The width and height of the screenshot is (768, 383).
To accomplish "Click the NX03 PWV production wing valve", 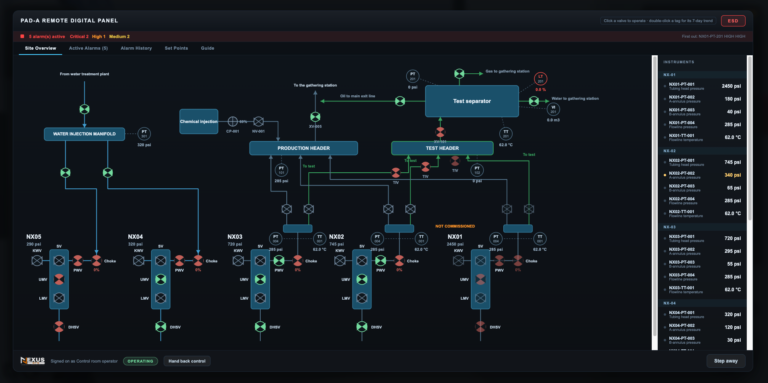I will (x=279, y=261).
